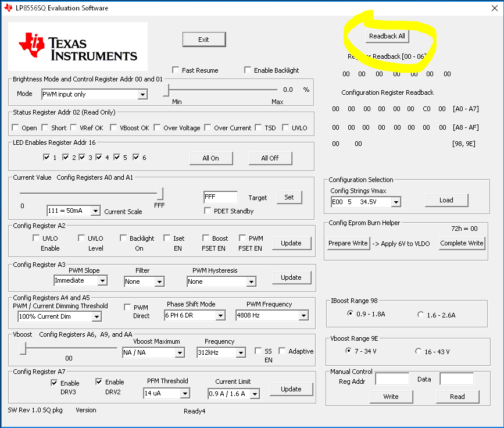Open the boost Frequency 312kHz dropdown
This screenshot has width=504, height=428.
coord(221,353)
